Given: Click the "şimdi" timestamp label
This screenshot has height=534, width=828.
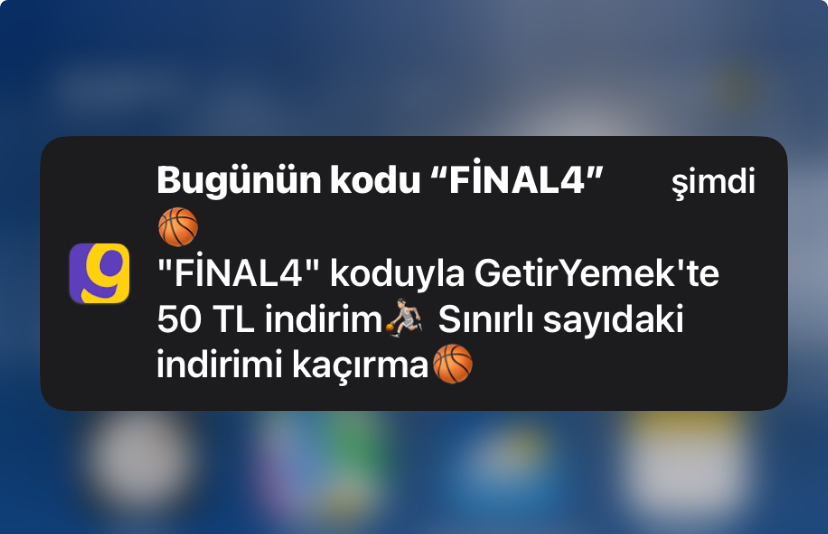Looking at the screenshot, I should click(713, 182).
